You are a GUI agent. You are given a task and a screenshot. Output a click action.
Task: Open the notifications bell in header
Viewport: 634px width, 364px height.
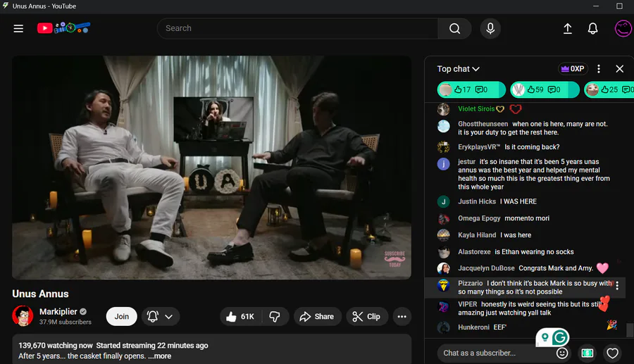tap(592, 29)
